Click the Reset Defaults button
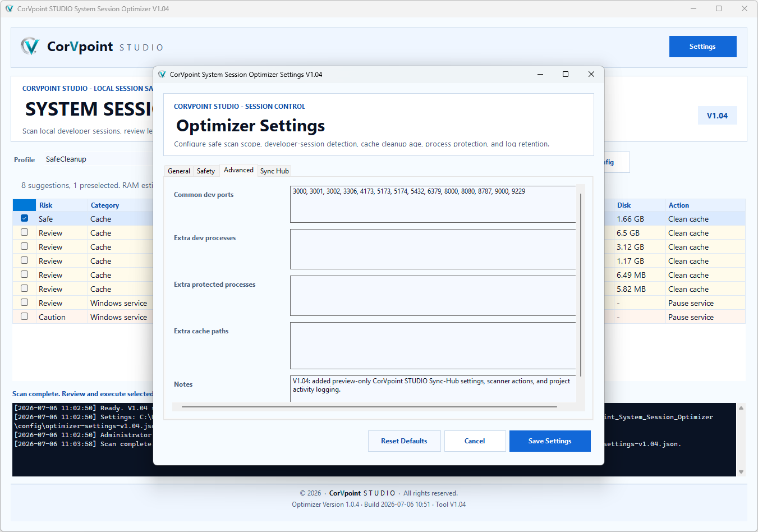Viewport: 758px width, 532px height. [x=404, y=441]
